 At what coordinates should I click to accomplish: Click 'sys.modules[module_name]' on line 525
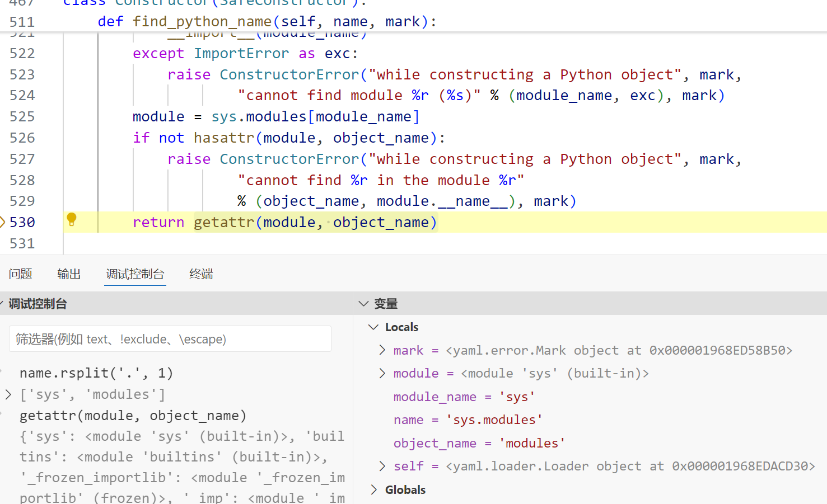pos(315,116)
